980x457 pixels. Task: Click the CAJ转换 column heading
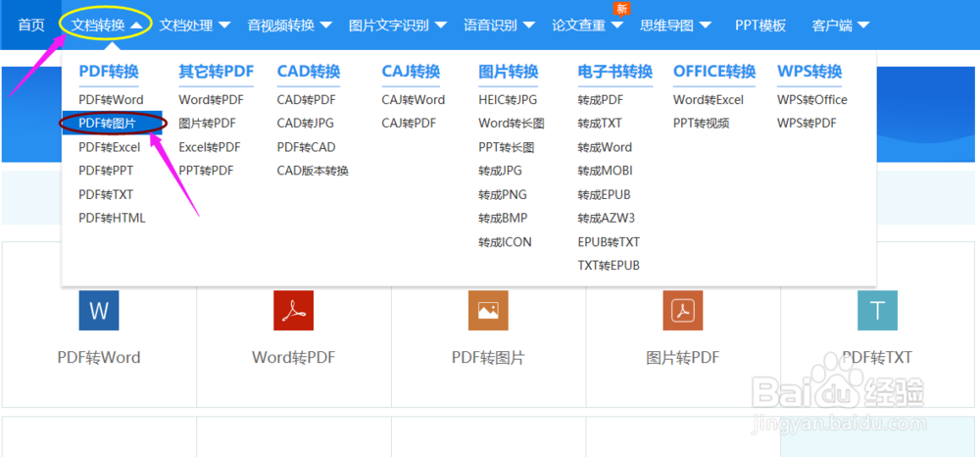411,72
